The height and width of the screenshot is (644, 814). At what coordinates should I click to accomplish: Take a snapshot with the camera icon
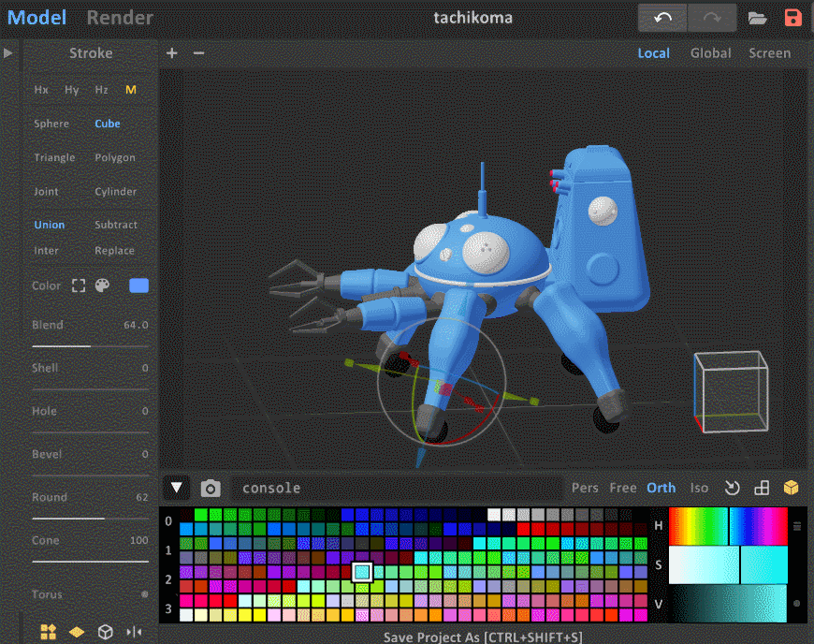coord(211,488)
